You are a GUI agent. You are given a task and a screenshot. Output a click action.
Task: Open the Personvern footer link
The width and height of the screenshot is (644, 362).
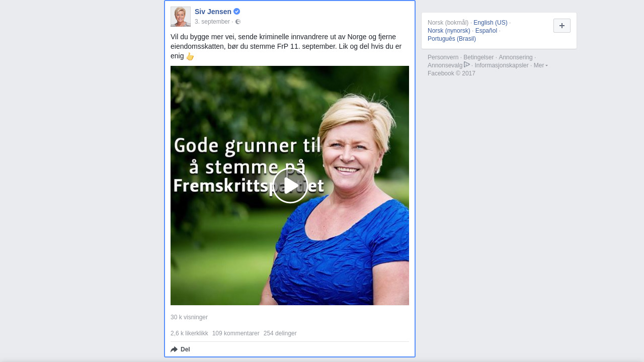pyautogui.click(x=443, y=57)
